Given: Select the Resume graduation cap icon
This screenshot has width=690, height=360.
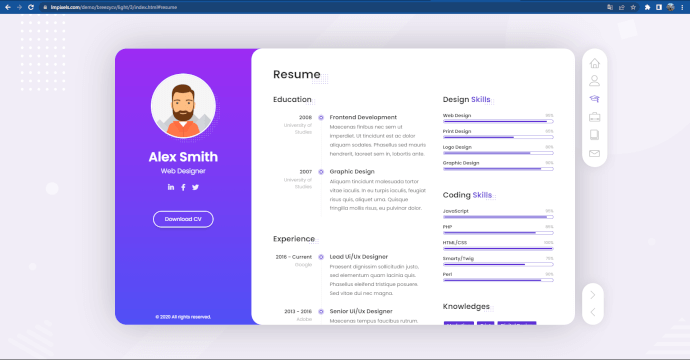Looking at the screenshot, I should 595,99.
